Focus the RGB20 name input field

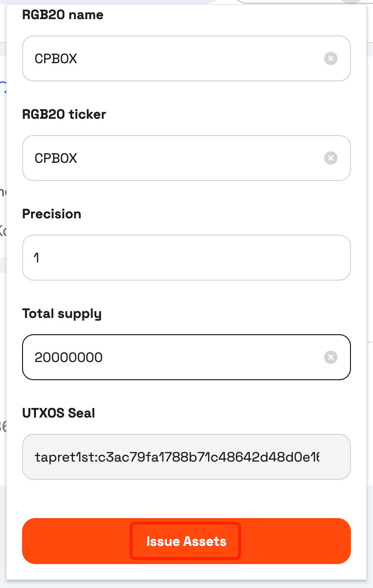[186, 58]
